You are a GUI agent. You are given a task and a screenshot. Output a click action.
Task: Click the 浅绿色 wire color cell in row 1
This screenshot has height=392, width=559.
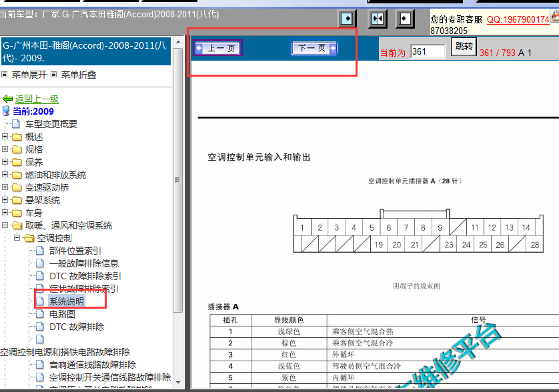coord(289,332)
